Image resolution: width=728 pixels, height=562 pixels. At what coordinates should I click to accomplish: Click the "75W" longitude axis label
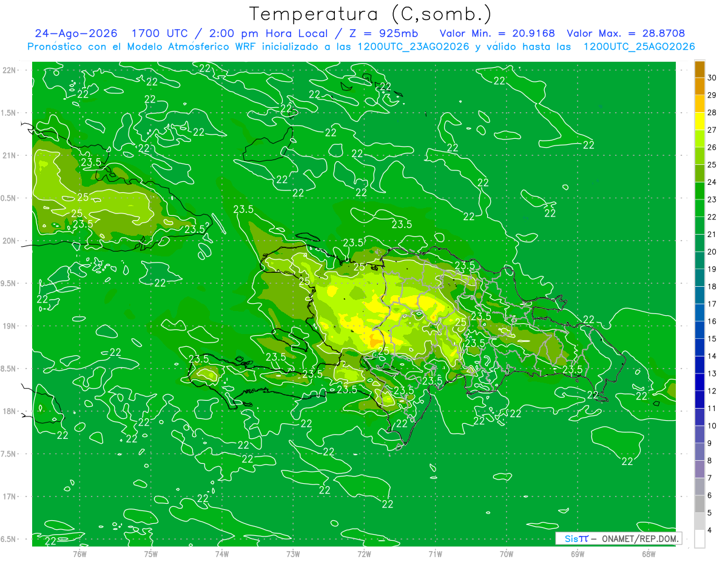tap(151, 554)
